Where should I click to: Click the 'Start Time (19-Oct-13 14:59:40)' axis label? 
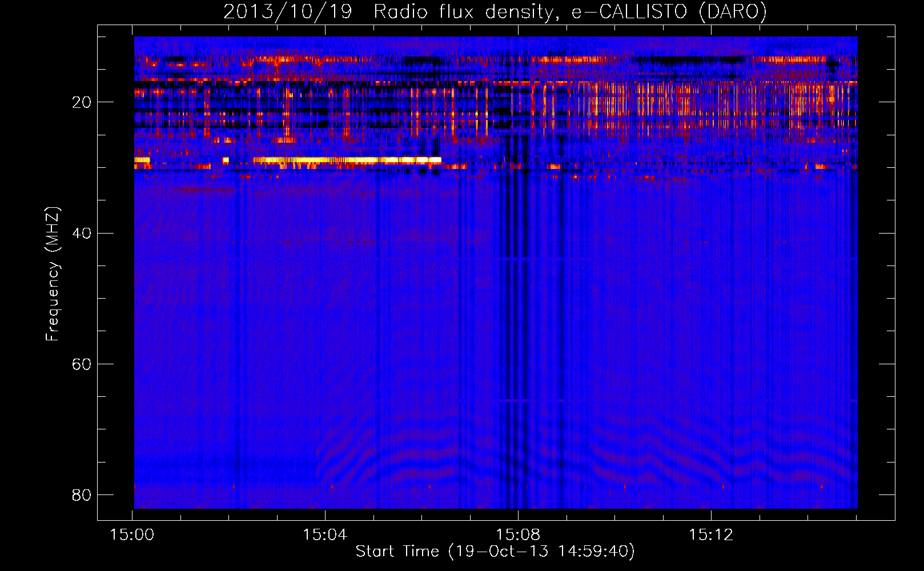click(x=495, y=551)
